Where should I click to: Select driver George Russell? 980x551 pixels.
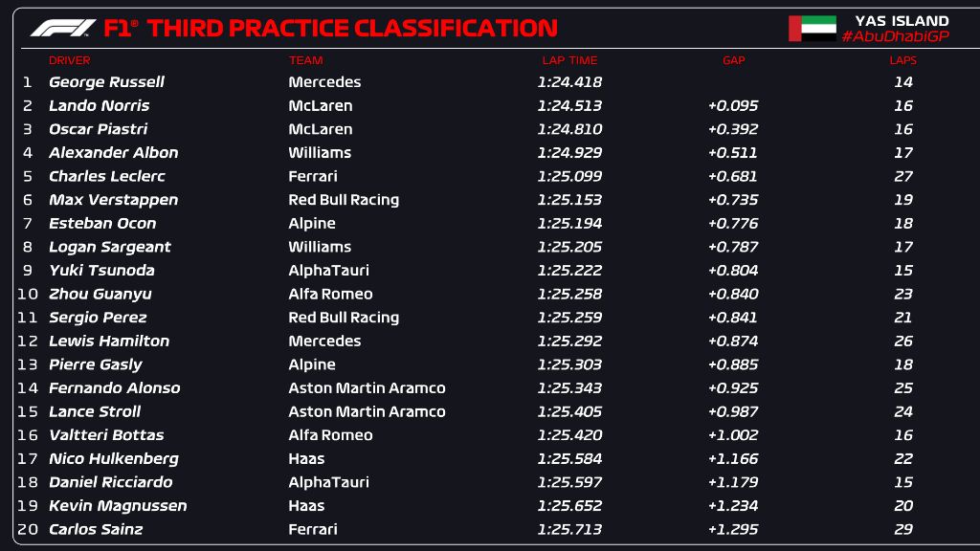106,82
